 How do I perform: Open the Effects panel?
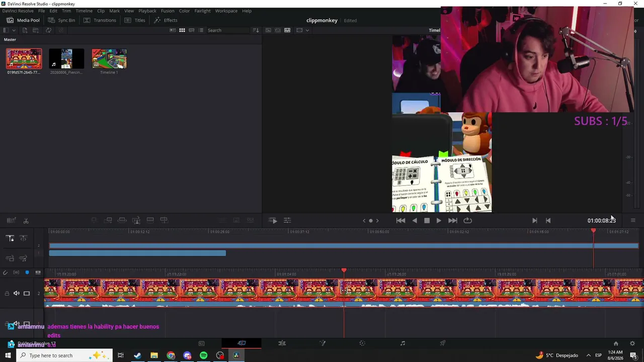(166, 20)
